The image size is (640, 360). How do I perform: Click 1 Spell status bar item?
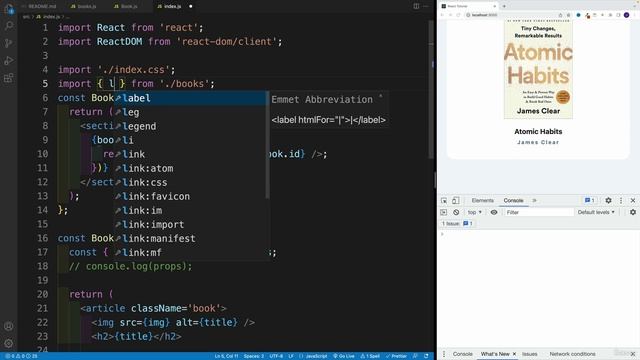pyautogui.click(x=370, y=356)
